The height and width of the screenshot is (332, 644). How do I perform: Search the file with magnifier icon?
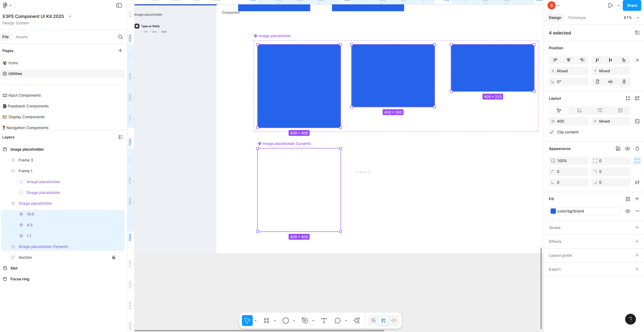click(120, 37)
